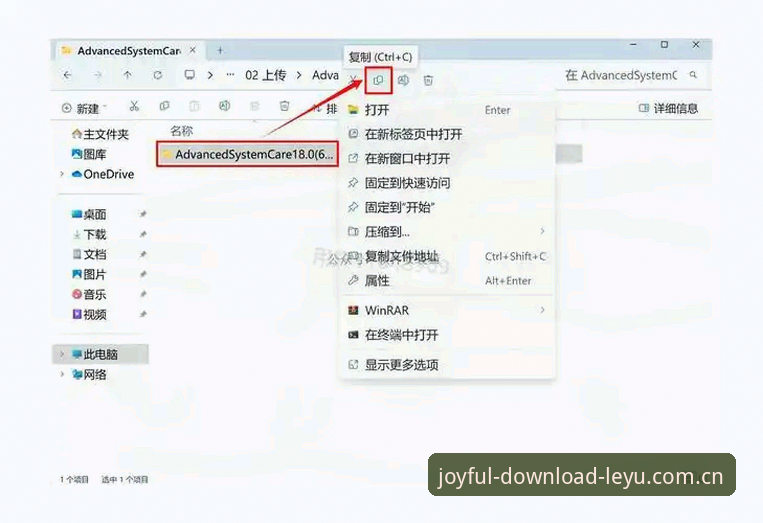
Task: Open 下载 in the sidebar
Action: [x=89, y=234]
